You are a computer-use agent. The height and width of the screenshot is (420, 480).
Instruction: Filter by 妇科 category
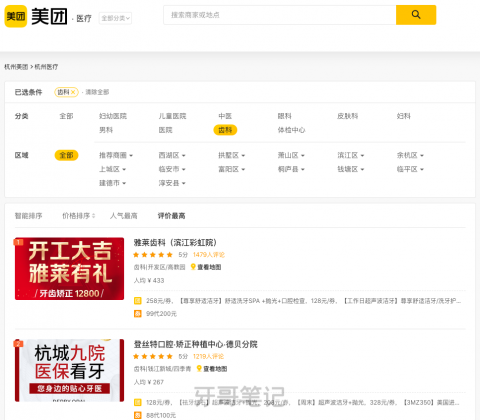point(404,116)
